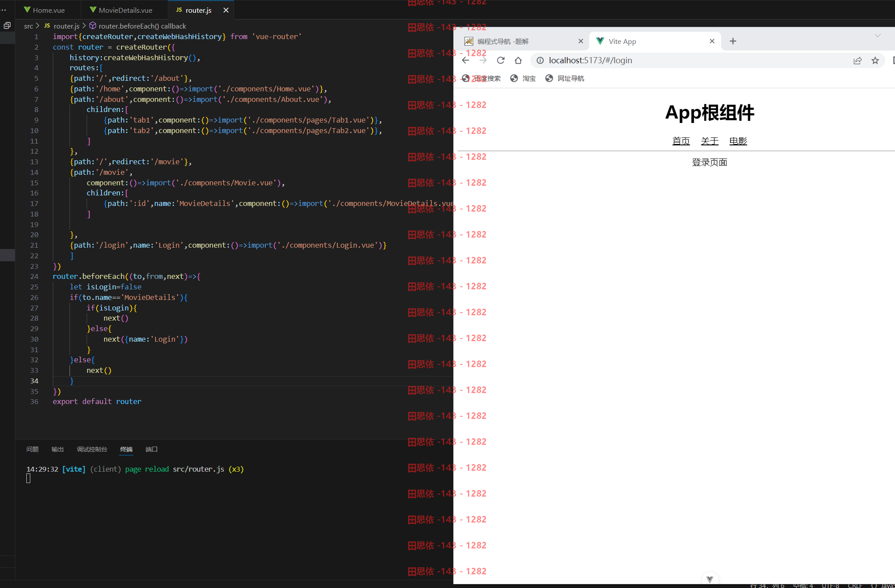The image size is (895, 588).
Task: Go forward in the browser
Action: 483,60
